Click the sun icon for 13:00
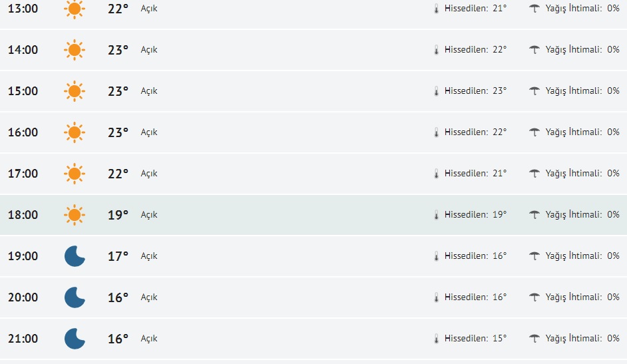The width and height of the screenshot is (627, 364). [x=75, y=9]
